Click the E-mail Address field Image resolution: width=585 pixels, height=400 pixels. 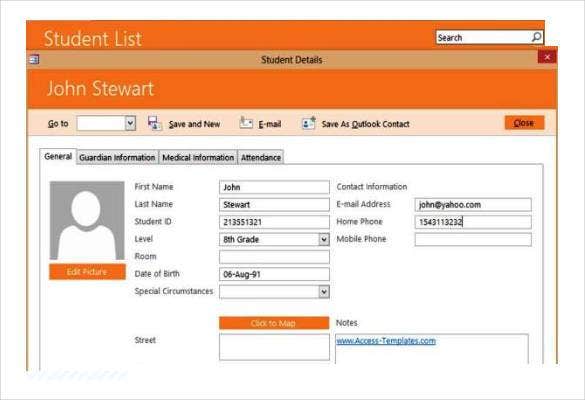[473, 204]
